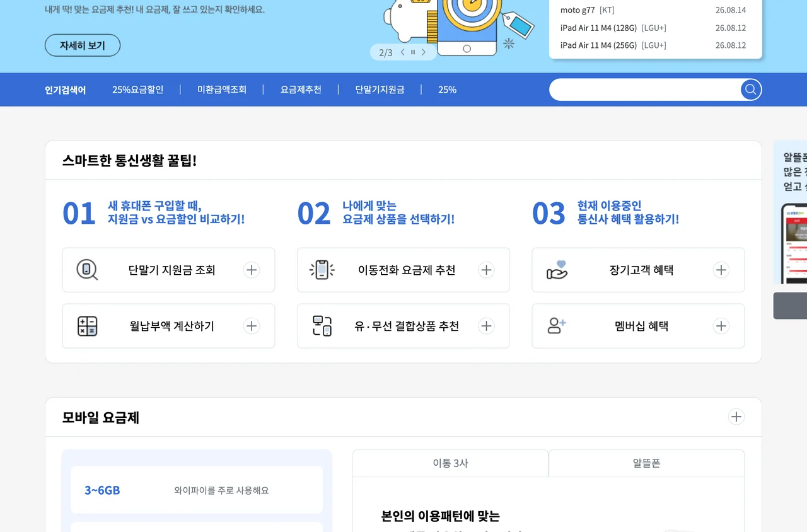
Task: Select popular search 단말기지원금
Action: [380, 90]
